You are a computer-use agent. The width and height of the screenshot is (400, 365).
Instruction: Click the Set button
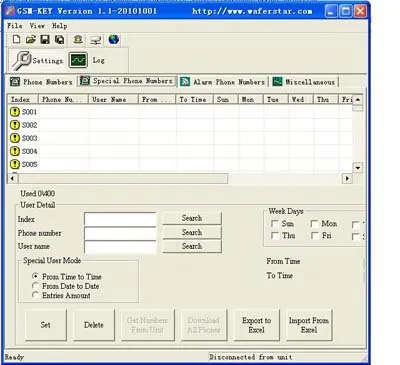(46, 325)
